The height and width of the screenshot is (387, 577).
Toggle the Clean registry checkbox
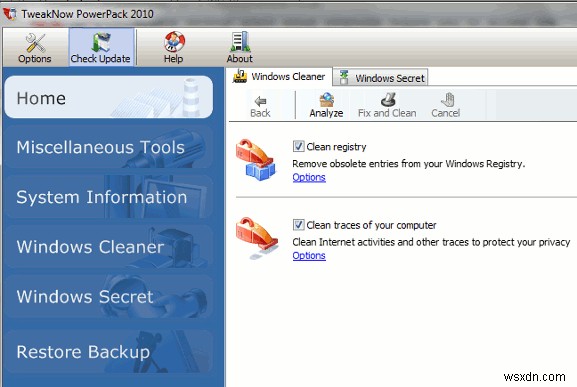(x=298, y=146)
